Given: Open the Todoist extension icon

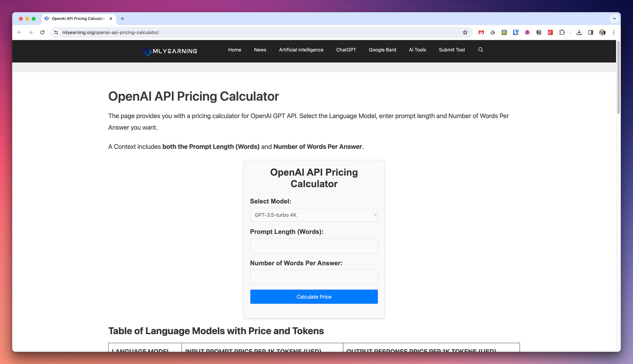Looking at the screenshot, I should tap(550, 32).
